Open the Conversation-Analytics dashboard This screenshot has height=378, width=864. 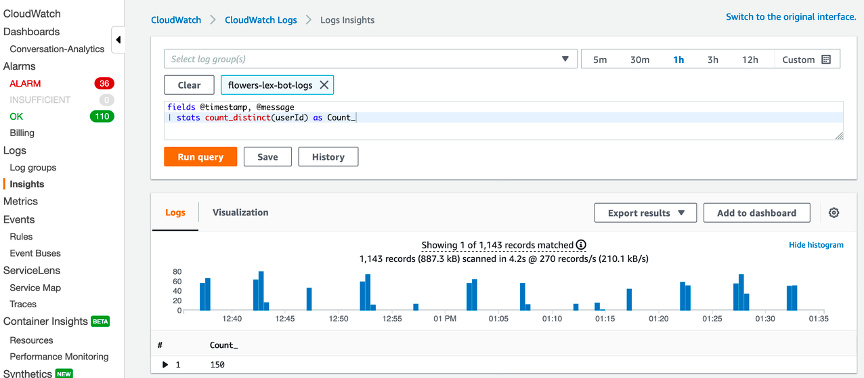point(57,49)
